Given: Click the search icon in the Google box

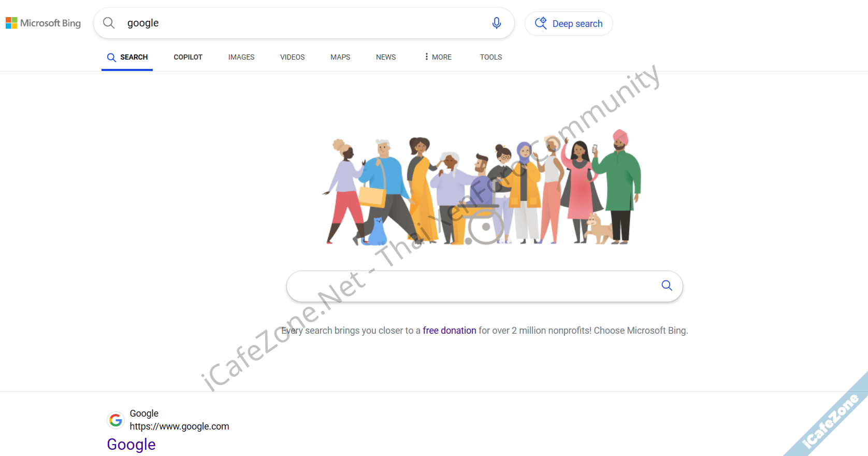Looking at the screenshot, I should click(667, 286).
